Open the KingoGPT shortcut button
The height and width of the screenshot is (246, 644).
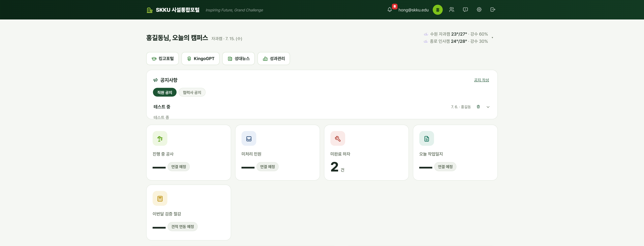tap(201, 59)
